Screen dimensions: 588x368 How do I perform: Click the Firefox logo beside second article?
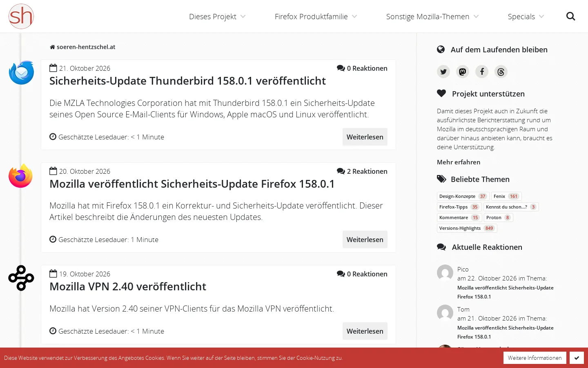tap(21, 176)
